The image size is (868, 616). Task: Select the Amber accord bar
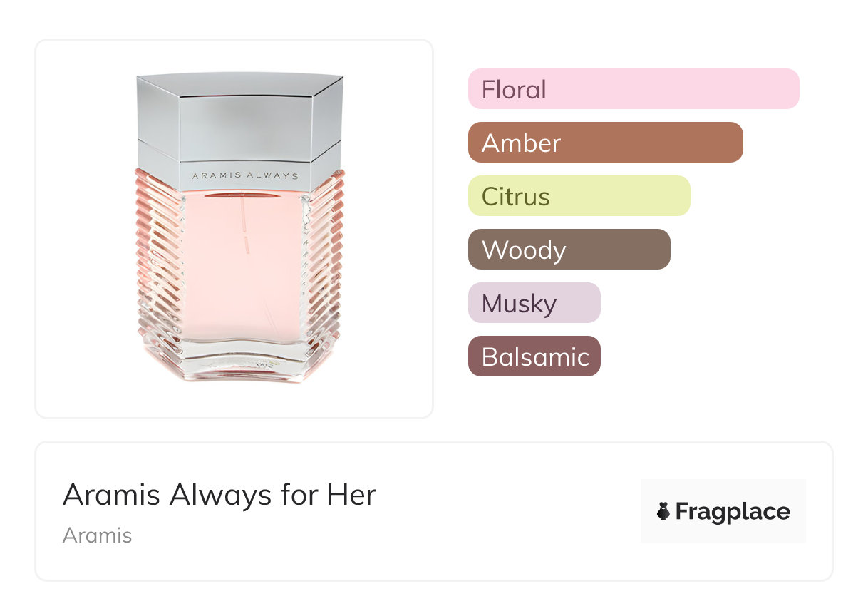click(605, 143)
